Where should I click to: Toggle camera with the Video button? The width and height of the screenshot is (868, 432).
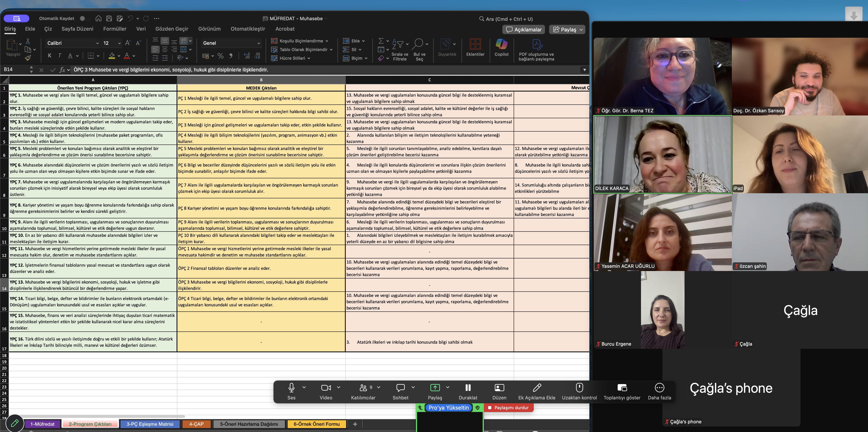pyautogui.click(x=326, y=388)
